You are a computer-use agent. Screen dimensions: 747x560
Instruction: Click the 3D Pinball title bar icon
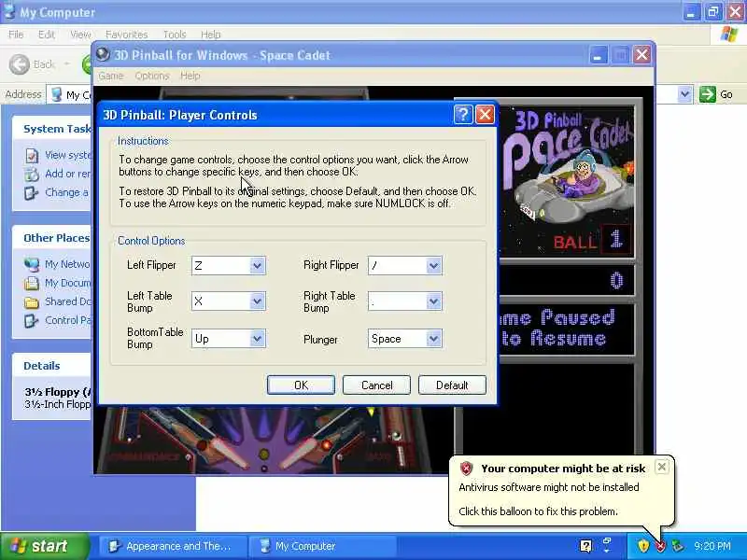tap(103, 55)
